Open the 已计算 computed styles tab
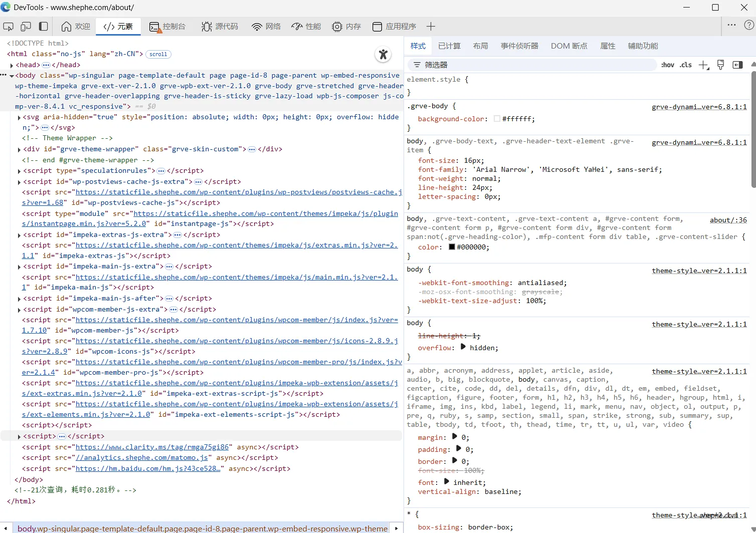 tap(449, 46)
